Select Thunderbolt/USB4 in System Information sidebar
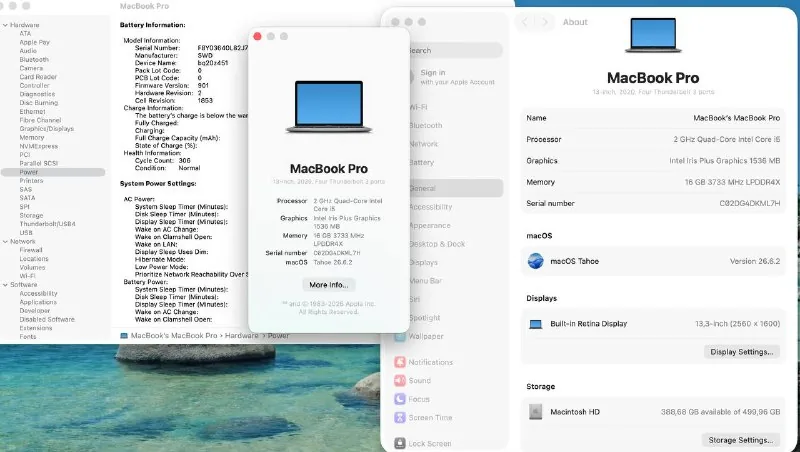The width and height of the screenshot is (800, 452). [x=47, y=224]
